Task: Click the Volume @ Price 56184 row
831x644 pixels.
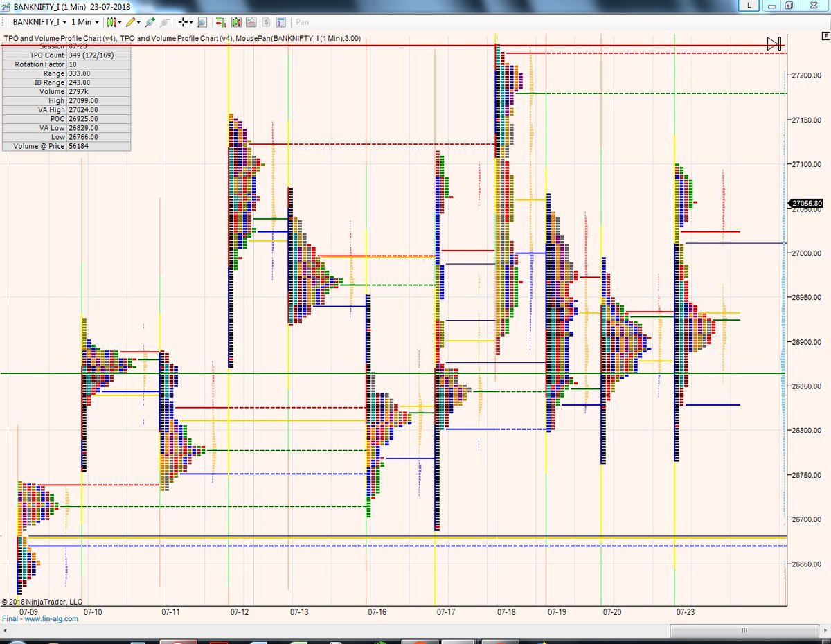Action: (66, 146)
